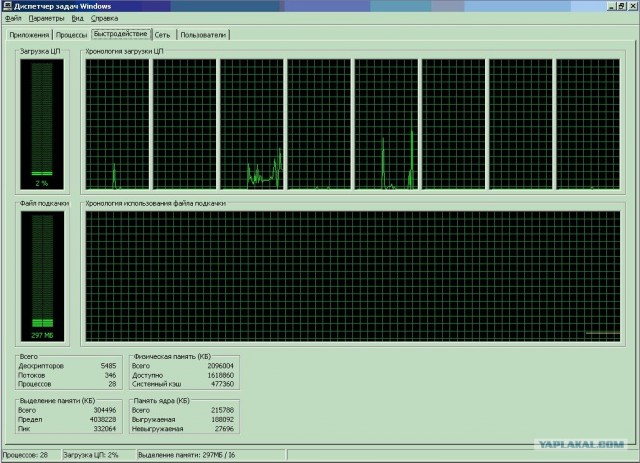Image resolution: width=640 pixels, height=463 pixels.
Task: Click the 'Физическая память (КБ)' group title
Action: point(172,356)
